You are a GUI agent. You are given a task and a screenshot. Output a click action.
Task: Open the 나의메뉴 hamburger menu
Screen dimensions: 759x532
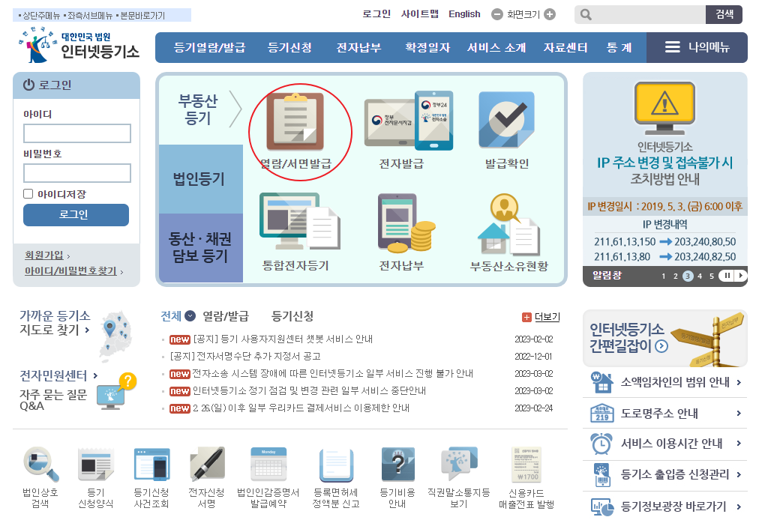point(697,47)
